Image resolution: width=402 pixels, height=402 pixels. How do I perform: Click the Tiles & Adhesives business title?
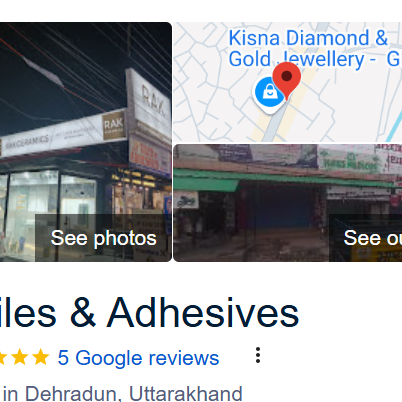click(x=149, y=312)
